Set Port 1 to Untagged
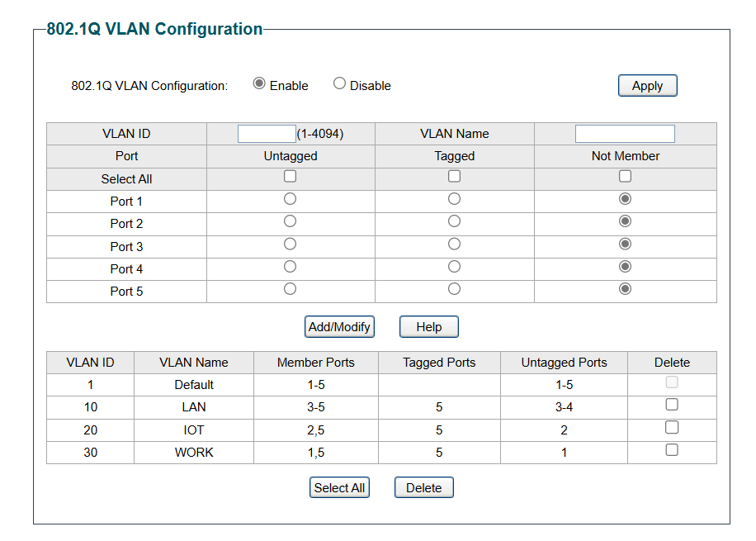756x541 pixels. pyautogui.click(x=290, y=199)
